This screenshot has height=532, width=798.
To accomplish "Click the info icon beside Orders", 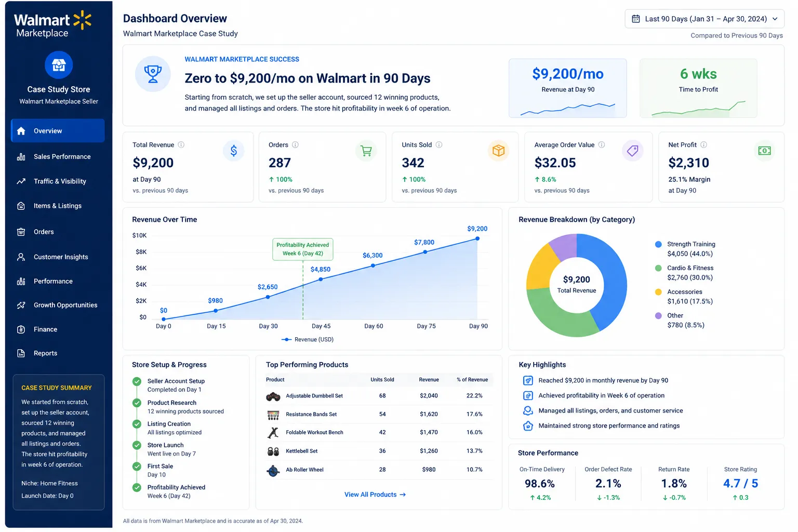I will pyautogui.click(x=295, y=145).
